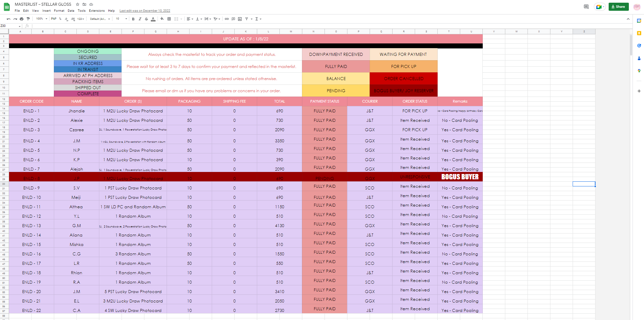Select the BOGUS BUYER remarks cell
The image size is (644, 320).
click(x=460, y=177)
